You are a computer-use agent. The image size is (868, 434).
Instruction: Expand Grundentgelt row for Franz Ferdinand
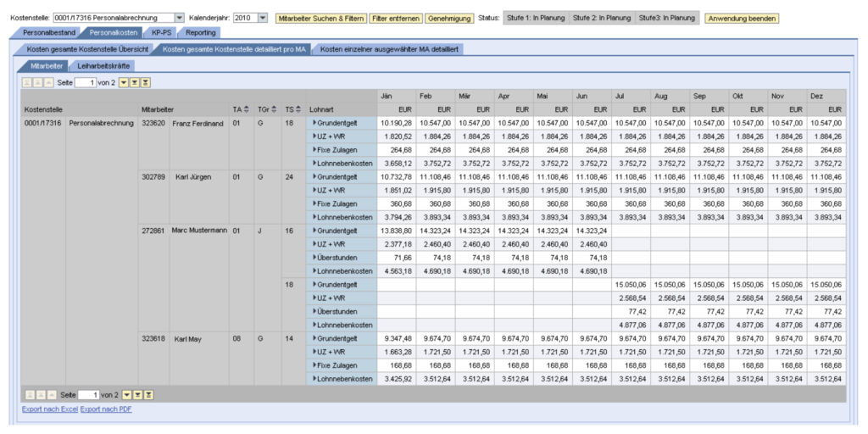click(x=314, y=123)
